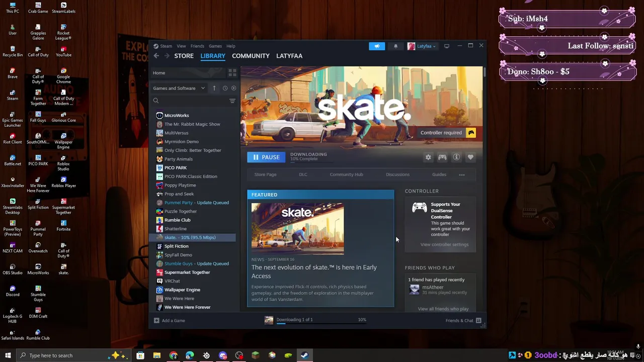The width and height of the screenshot is (644, 362).
Task: Select Pummel Party update queued entry
Action: pos(196,203)
